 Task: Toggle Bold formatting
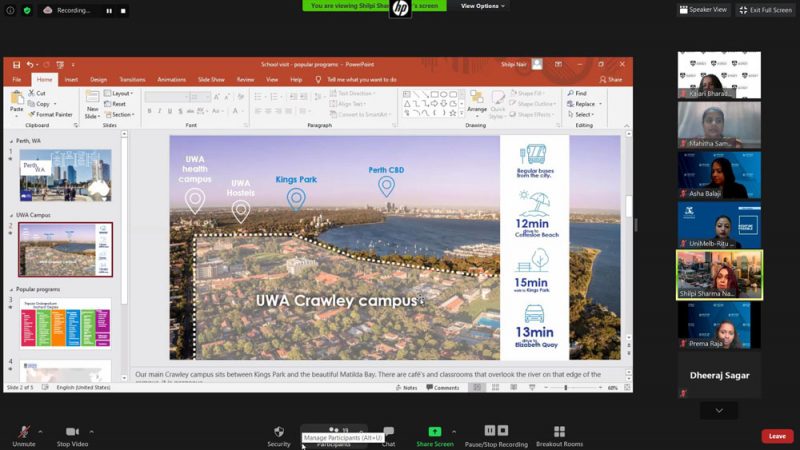point(149,111)
